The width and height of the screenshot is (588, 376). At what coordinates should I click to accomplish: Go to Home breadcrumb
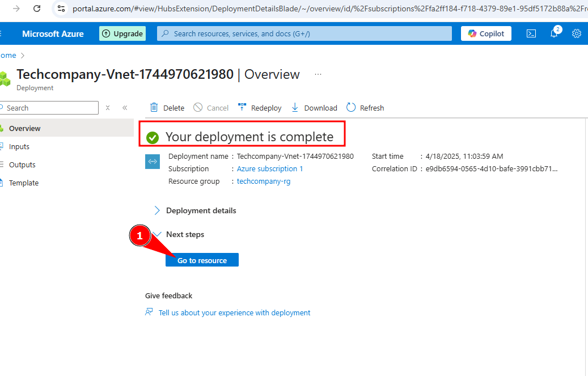(x=8, y=56)
